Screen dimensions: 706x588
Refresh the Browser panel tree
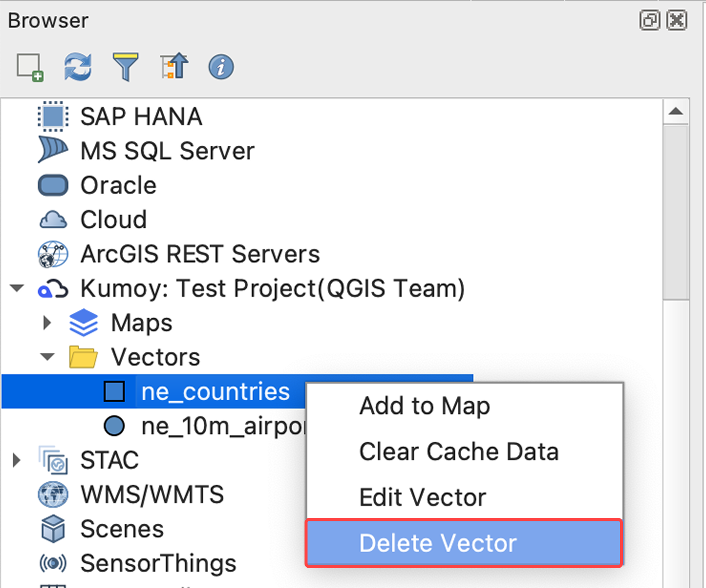click(78, 67)
